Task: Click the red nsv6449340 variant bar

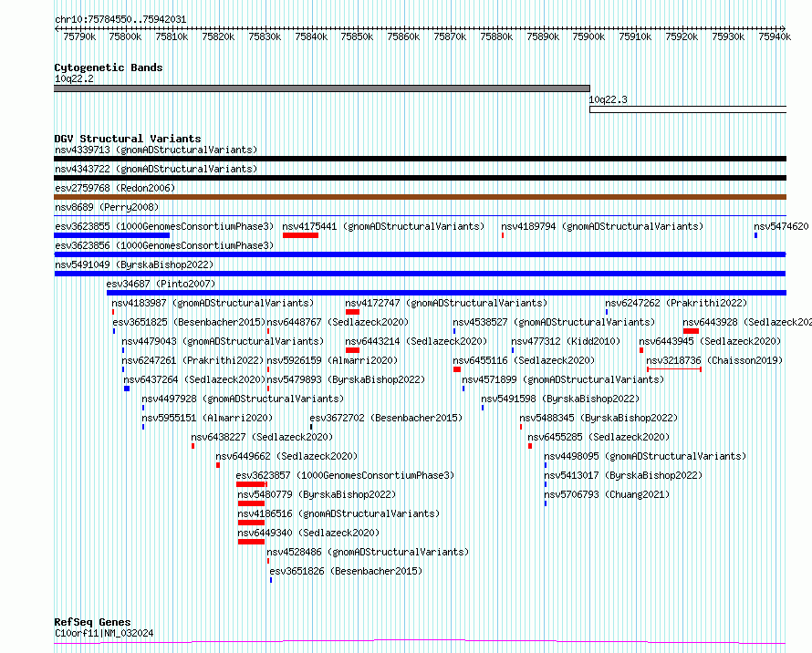Action: pyautogui.click(x=251, y=542)
